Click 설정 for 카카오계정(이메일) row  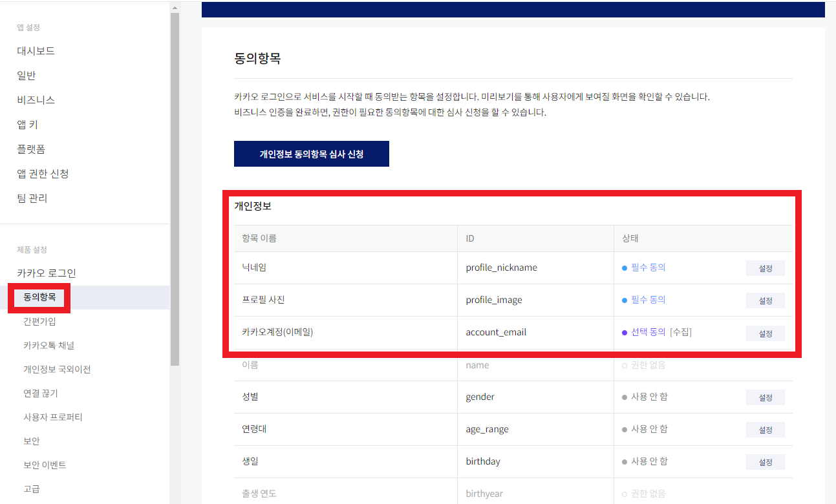click(766, 333)
